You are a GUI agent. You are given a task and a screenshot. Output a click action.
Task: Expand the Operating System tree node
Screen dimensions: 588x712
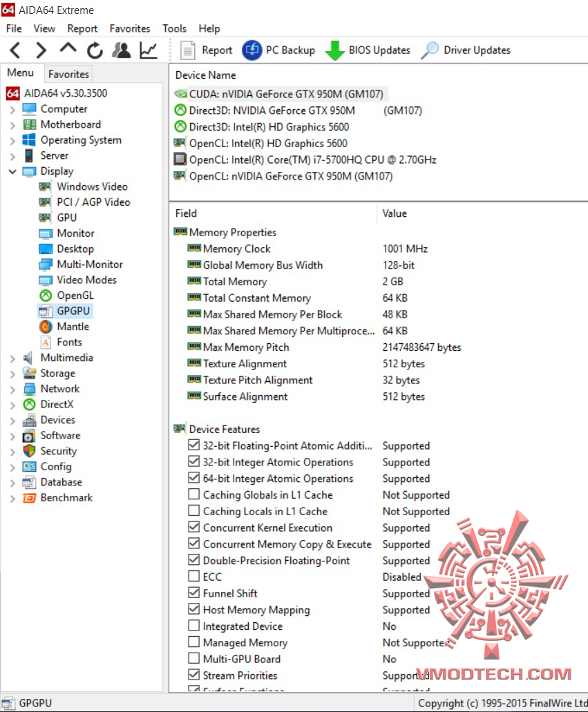pos(12,141)
